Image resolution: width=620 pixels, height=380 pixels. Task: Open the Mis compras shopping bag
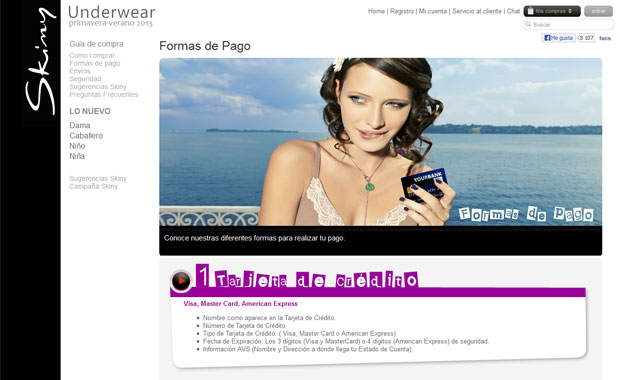(552, 11)
